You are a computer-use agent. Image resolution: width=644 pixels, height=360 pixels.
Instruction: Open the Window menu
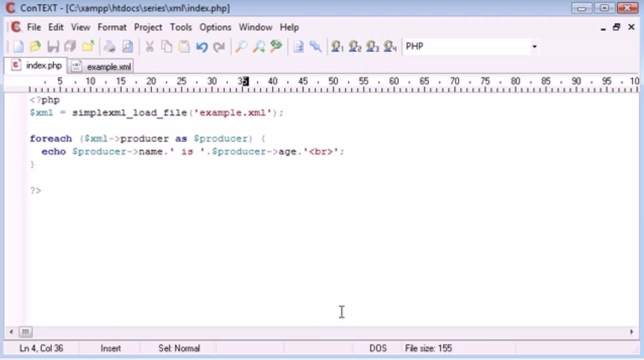click(x=256, y=27)
